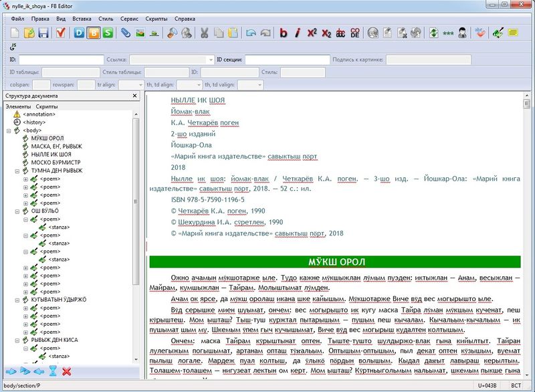Select МОСКО БУРМИСТР in the structure tree
The height and width of the screenshot is (392, 535).
[56, 163]
